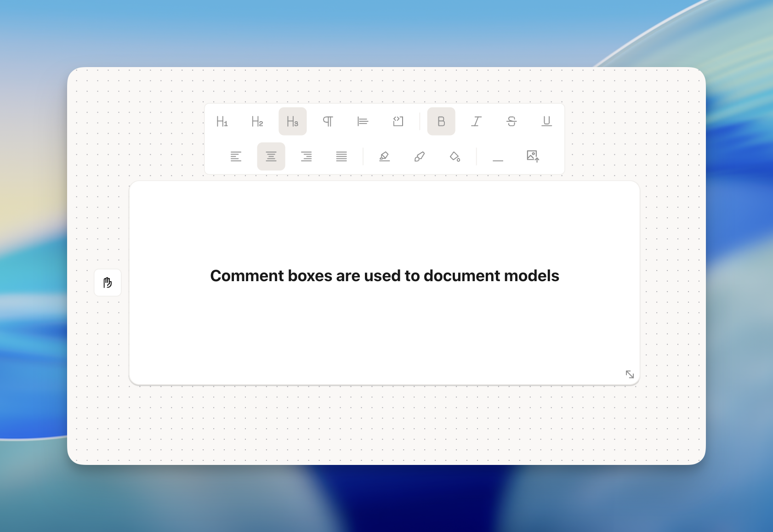Align text to the right

(x=307, y=157)
